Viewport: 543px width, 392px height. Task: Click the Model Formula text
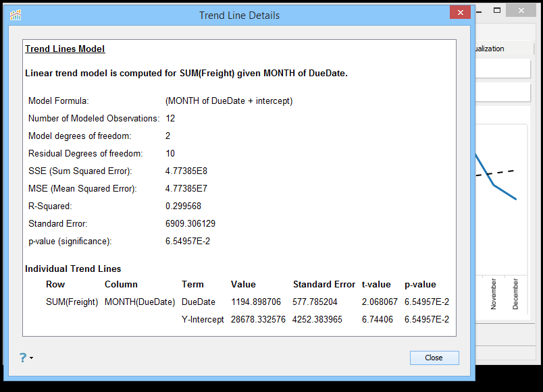[x=229, y=101]
